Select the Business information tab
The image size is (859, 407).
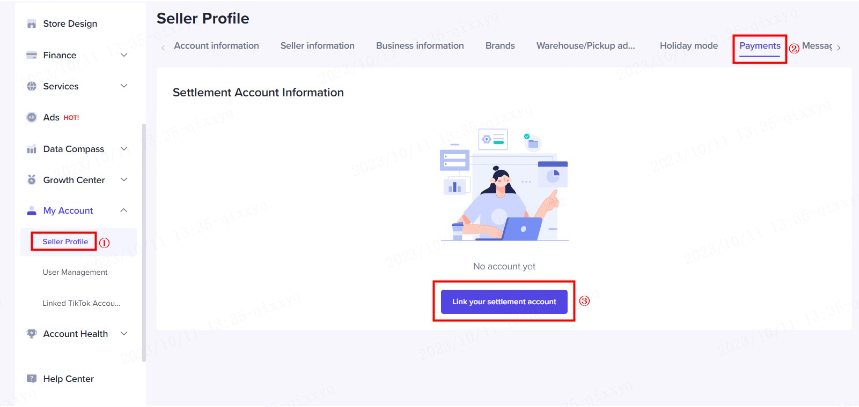pyautogui.click(x=420, y=46)
